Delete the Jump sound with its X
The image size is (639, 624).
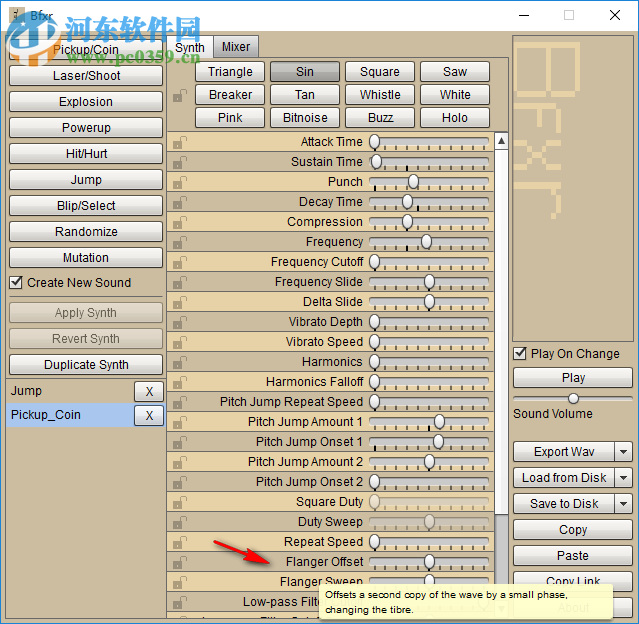[x=149, y=392]
